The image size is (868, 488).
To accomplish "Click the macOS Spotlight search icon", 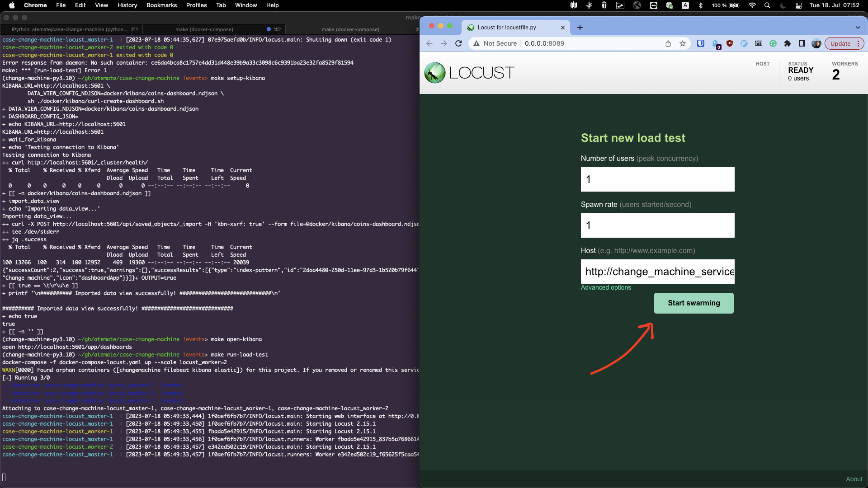I will tap(767, 5).
